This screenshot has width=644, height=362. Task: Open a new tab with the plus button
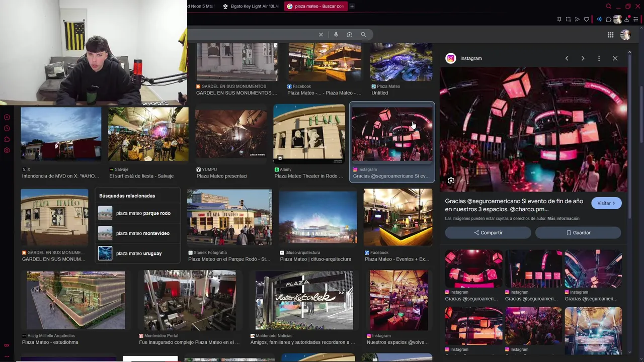pos(352,7)
